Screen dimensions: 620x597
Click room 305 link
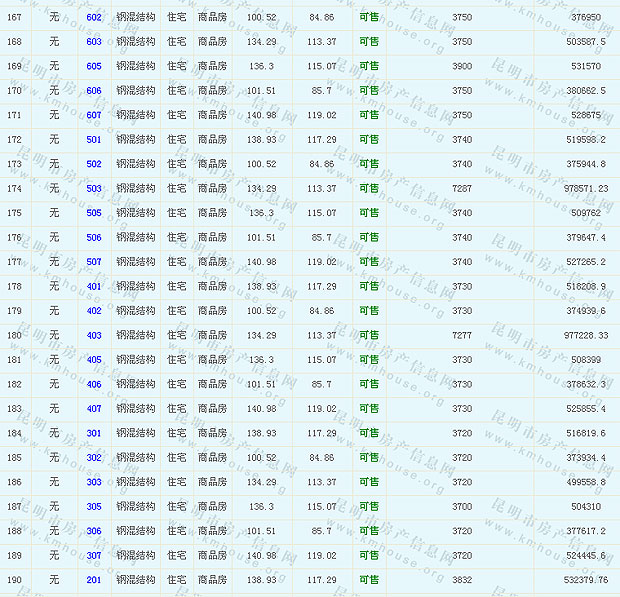click(94, 507)
